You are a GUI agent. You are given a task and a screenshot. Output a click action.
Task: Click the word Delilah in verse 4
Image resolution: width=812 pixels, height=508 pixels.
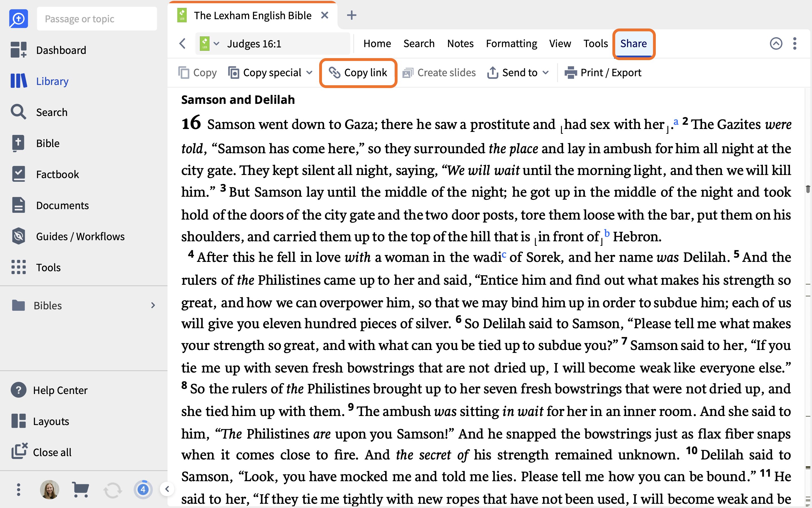coord(704,257)
